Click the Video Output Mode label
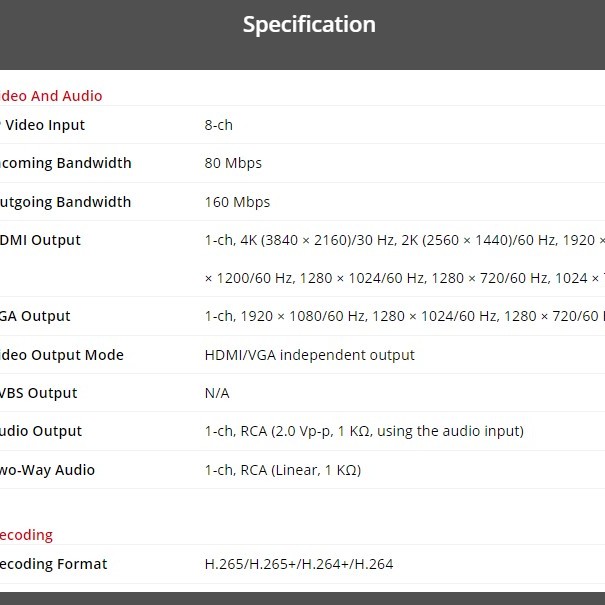 61,355
